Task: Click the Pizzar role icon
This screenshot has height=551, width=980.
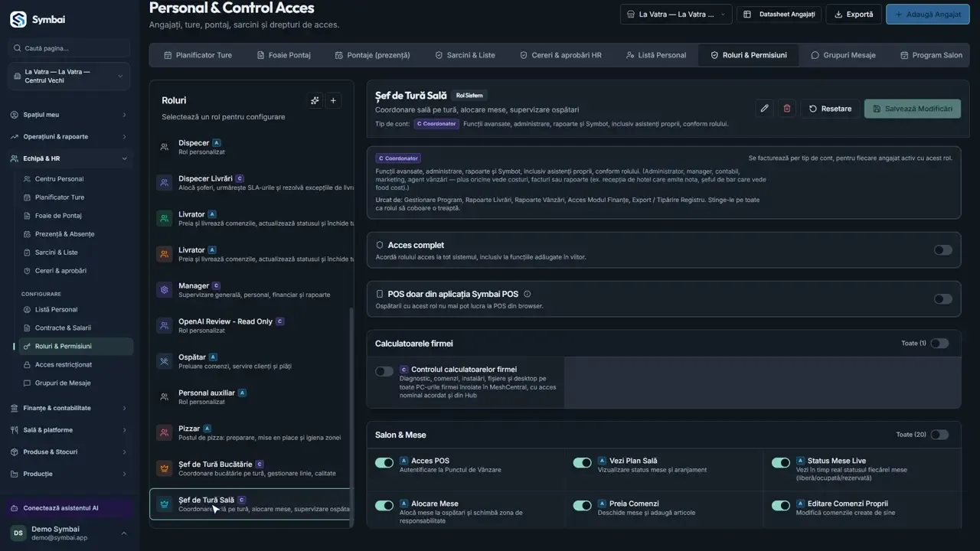Action: coord(164,432)
